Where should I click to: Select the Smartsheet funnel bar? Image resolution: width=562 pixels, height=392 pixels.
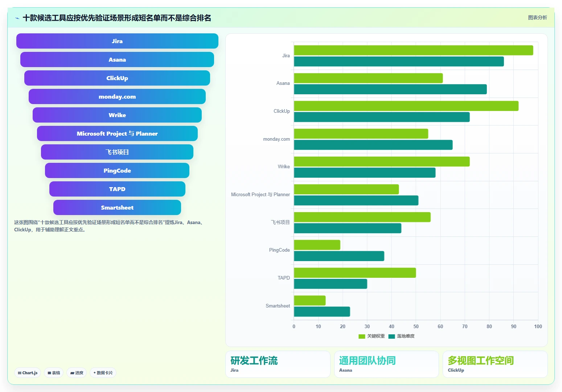pos(117,207)
